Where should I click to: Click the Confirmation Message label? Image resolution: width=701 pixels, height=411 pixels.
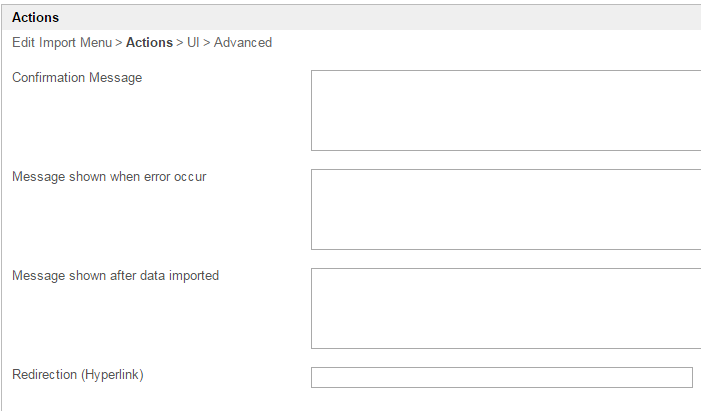(77, 78)
